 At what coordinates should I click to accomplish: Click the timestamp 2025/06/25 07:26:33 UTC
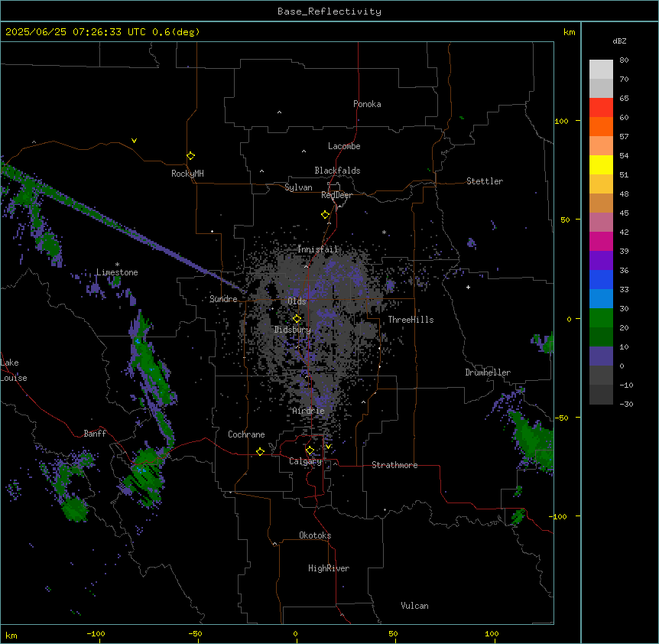tap(76, 32)
